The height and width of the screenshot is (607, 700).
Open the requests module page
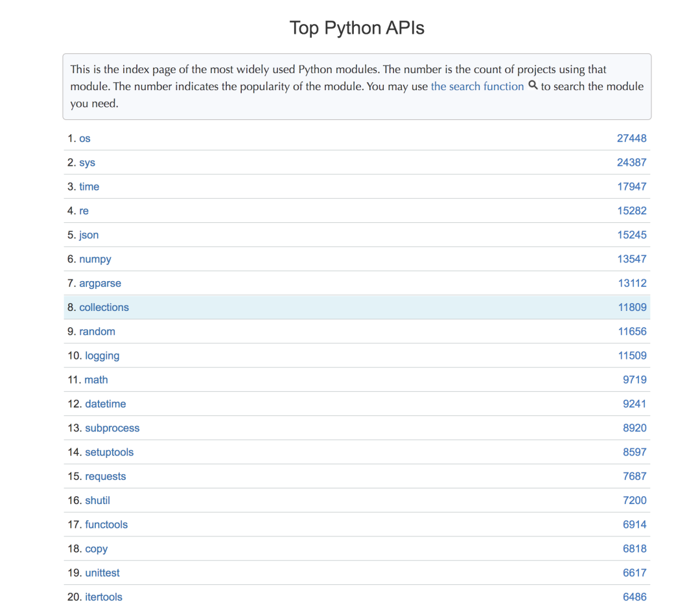click(105, 475)
